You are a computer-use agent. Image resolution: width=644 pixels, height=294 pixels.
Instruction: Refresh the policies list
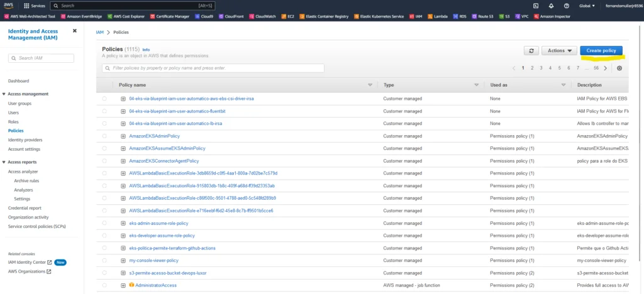(x=531, y=50)
